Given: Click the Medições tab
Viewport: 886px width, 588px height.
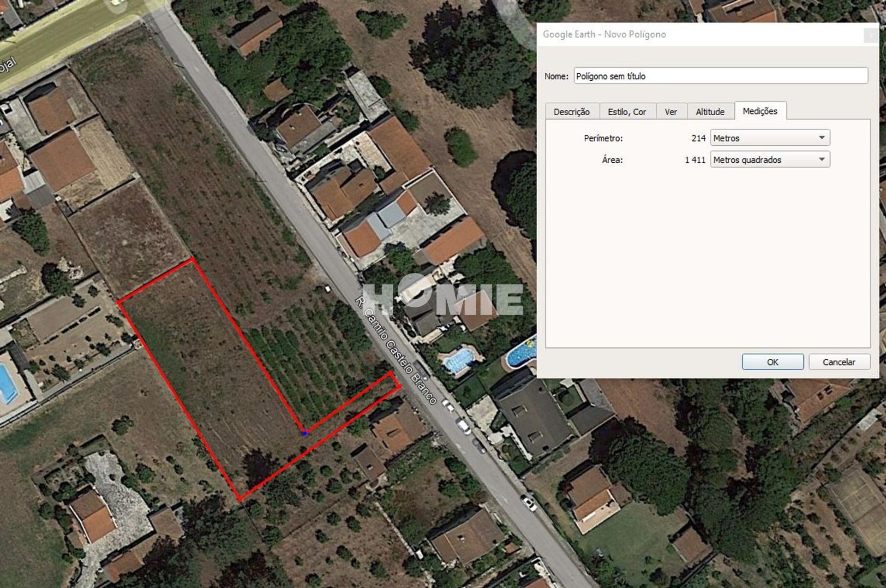Looking at the screenshot, I should coord(760,111).
